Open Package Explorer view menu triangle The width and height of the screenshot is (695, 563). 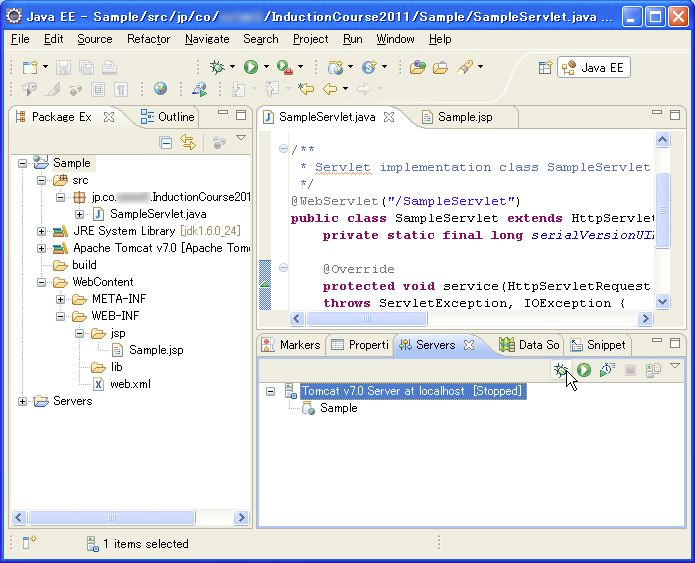[241, 138]
